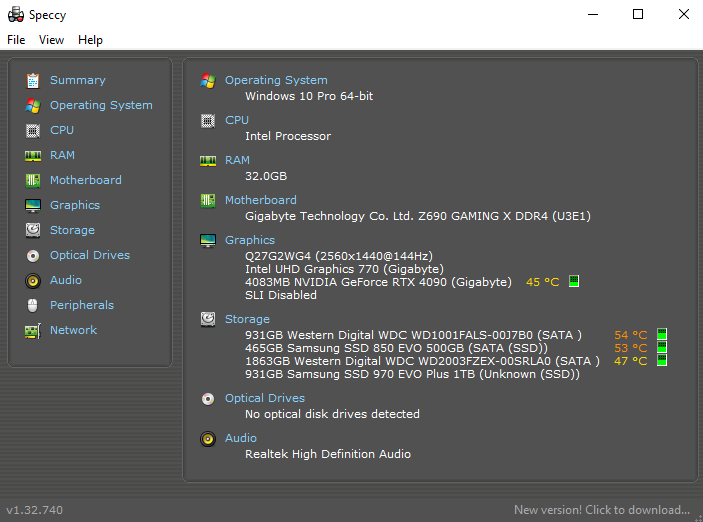Select Optical Drives in the sidebar
This screenshot has height=522, width=703.
[90, 256]
